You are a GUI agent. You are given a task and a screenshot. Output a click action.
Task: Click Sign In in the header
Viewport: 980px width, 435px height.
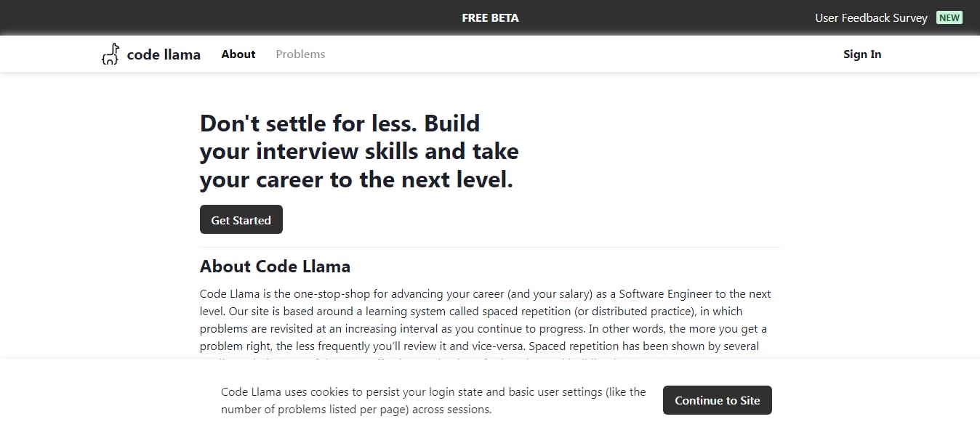(x=861, y=54)
